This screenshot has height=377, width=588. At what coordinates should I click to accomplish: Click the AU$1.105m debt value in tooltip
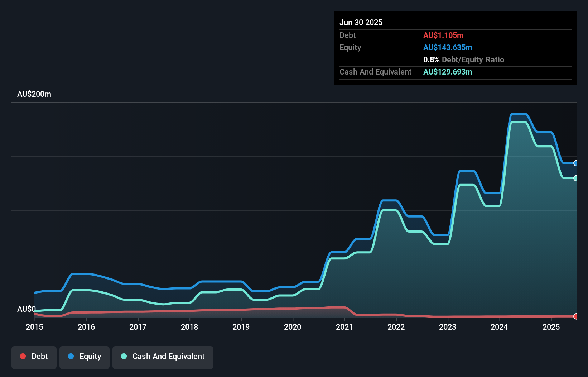[443, 35]
